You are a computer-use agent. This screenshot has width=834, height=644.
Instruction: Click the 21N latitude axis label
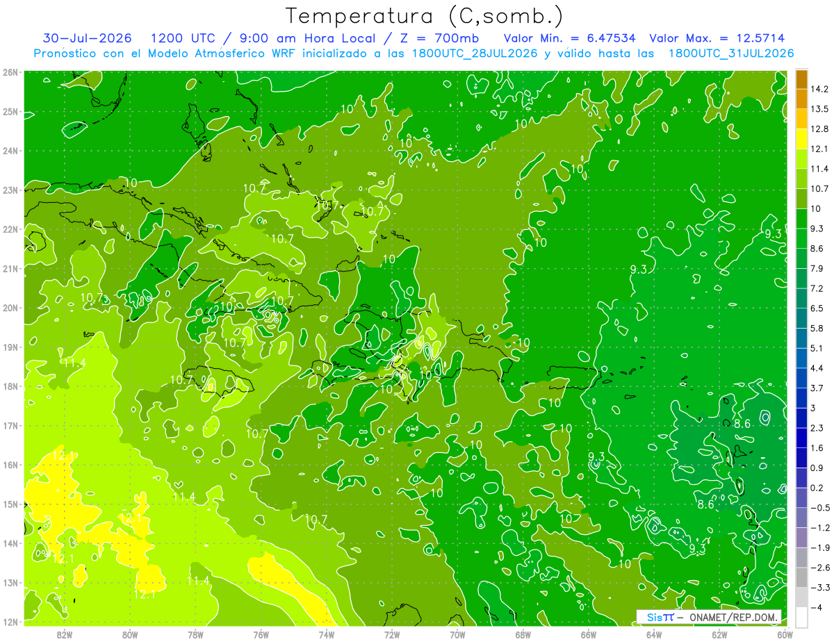pos(10,269)
